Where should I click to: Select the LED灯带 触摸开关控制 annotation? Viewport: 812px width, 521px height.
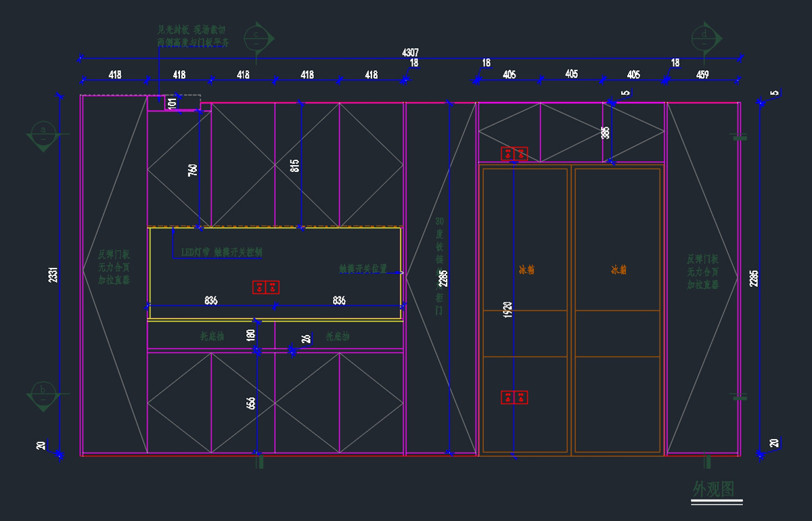(x=221, y=252)
